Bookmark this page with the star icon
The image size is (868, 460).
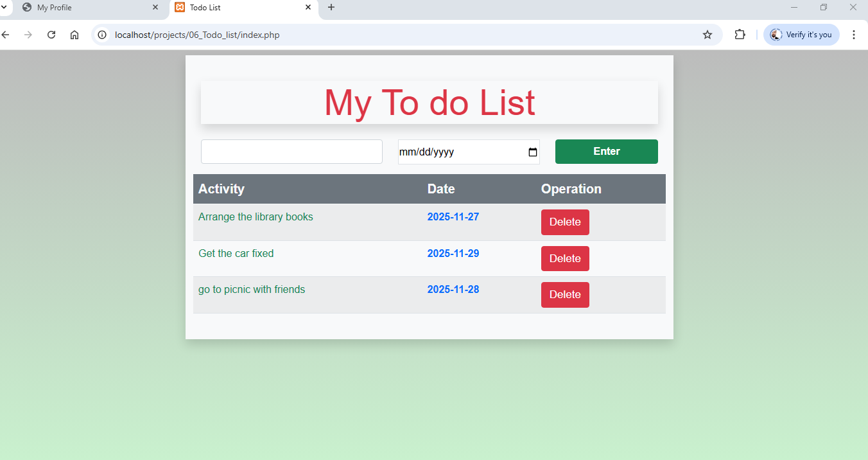707,35
